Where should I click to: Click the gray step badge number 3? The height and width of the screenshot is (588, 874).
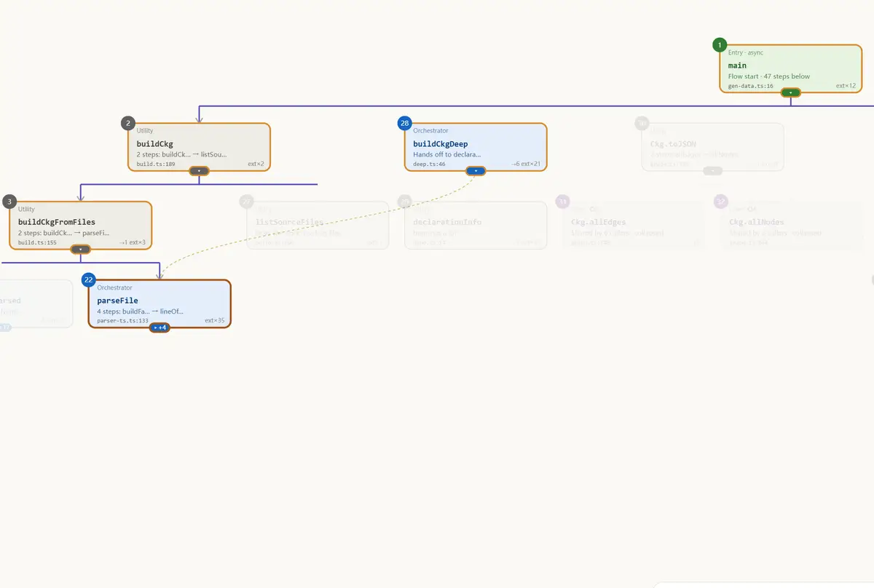(9, 202)
